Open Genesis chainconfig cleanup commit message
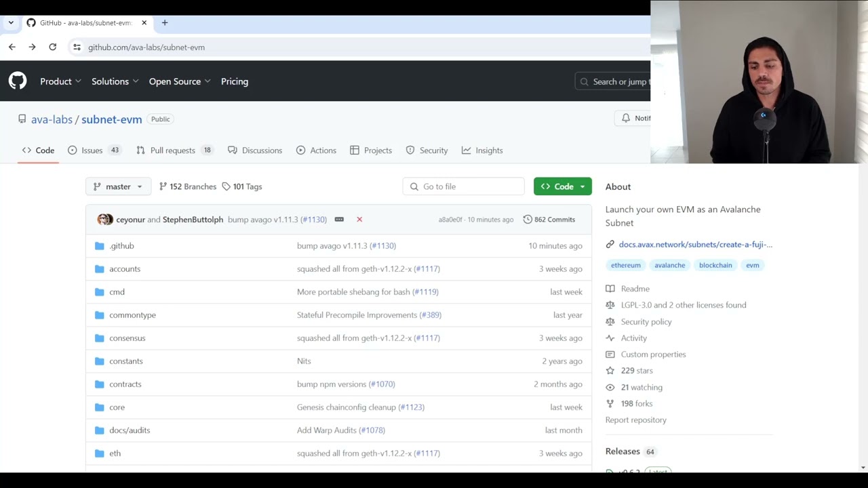868x488 pixels. coord(347,407)
